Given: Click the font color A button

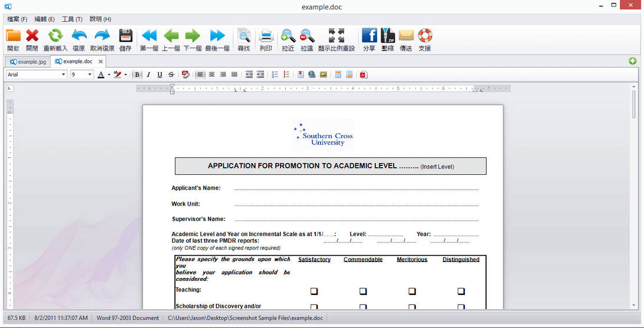Looking at the screenshot, I should click(x=101, y=75).
